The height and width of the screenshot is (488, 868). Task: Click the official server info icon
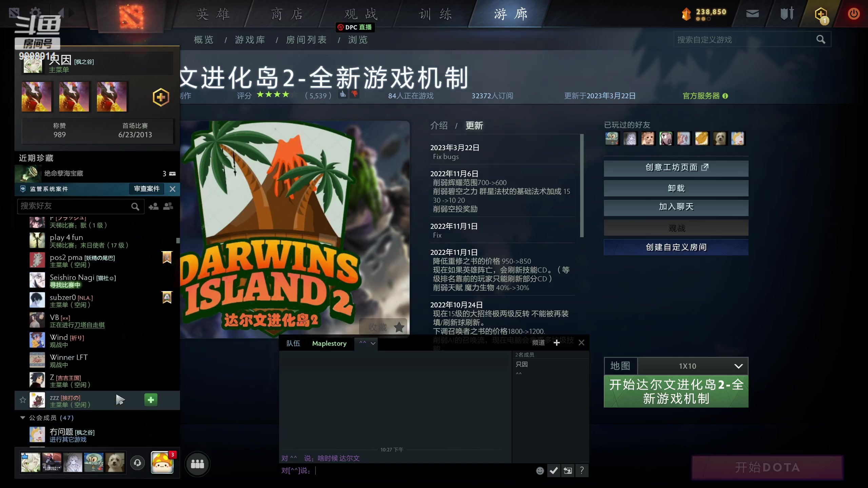[x=725, y=96]
